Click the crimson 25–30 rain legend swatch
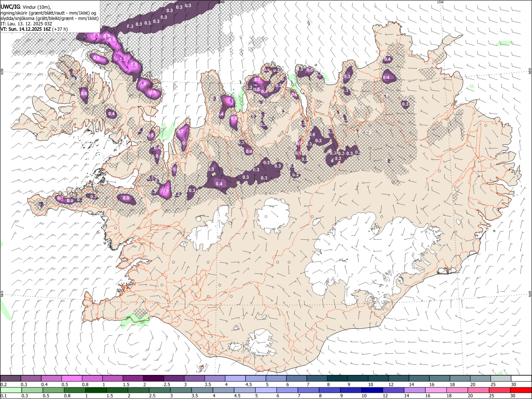Screen dimensions: 532x399 pos(500,390)
